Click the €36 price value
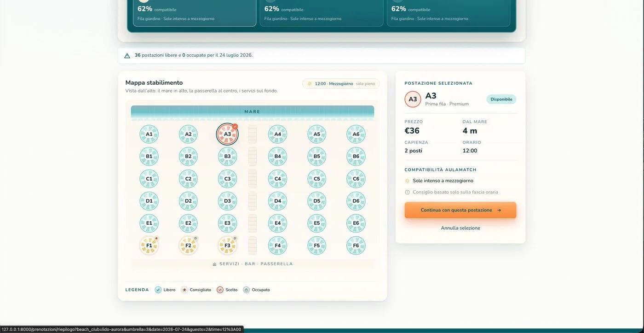644x333 pixels. point(412,131)
